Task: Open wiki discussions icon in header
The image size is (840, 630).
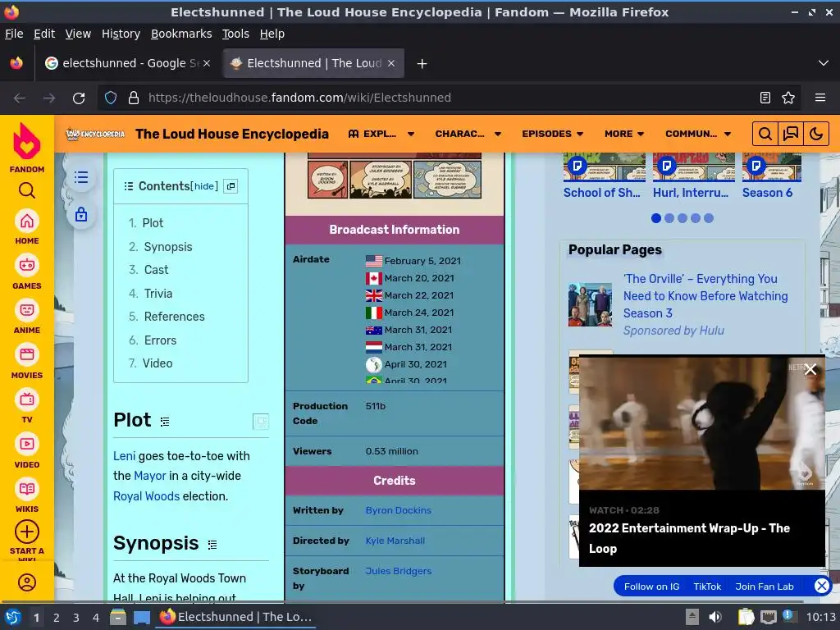Action: pyautogui.click(x=791, y=134)
